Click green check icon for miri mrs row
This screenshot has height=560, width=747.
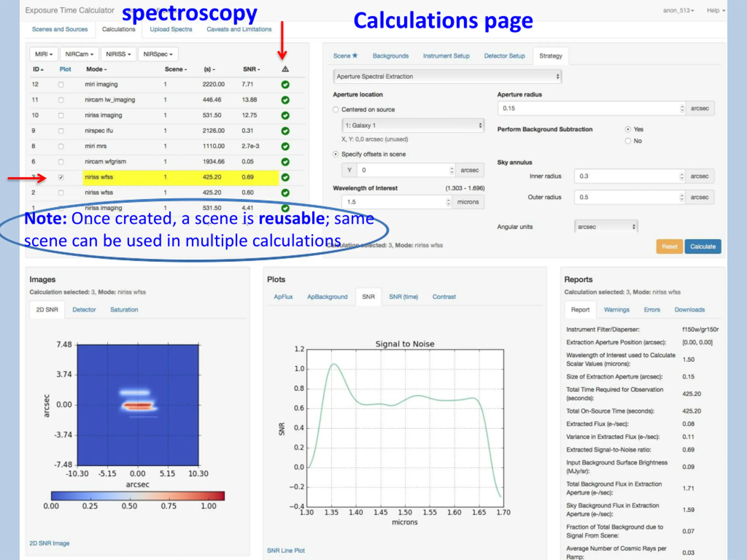pyautogui.click(x=285, y=146)
